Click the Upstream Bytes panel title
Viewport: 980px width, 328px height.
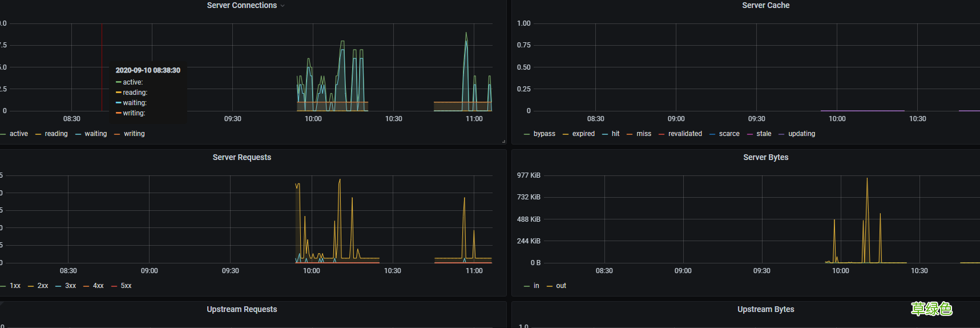point(765,309)
